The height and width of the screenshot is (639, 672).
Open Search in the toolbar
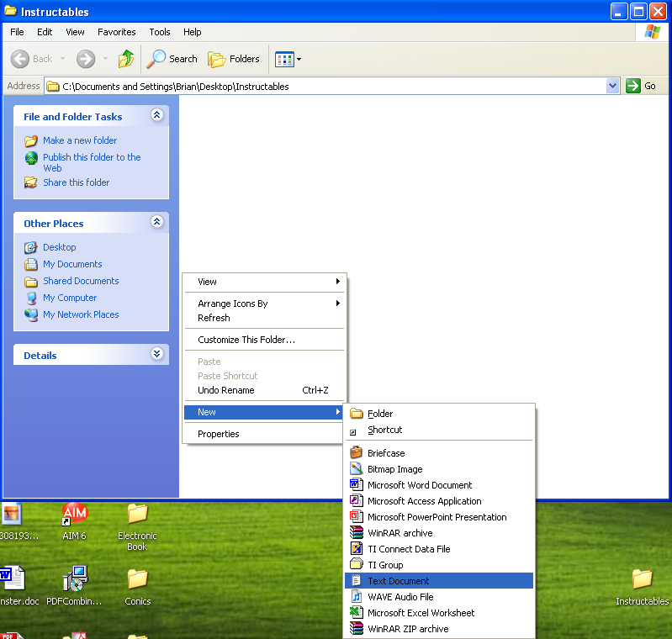[172, 59]
